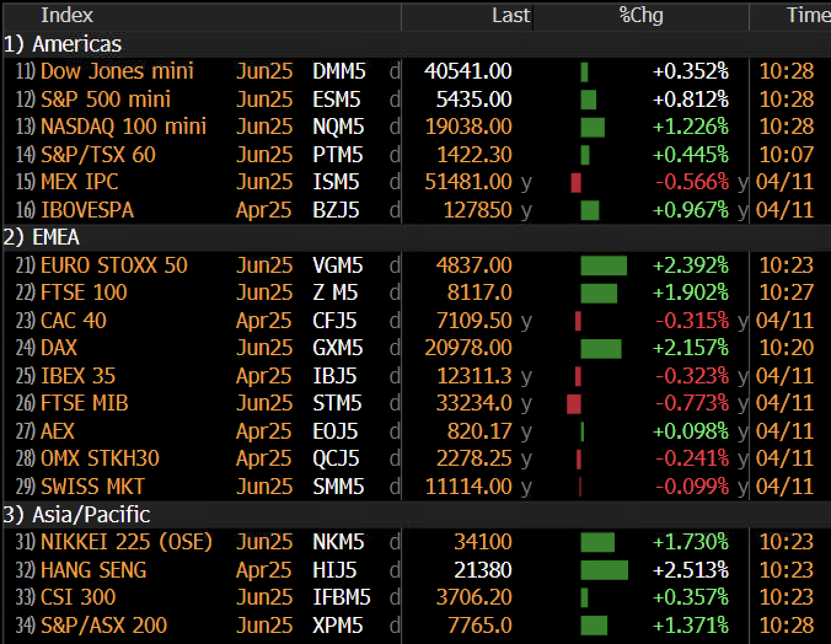Click ticker VGM5
This screenshot has width=831, height=644.
337,265
